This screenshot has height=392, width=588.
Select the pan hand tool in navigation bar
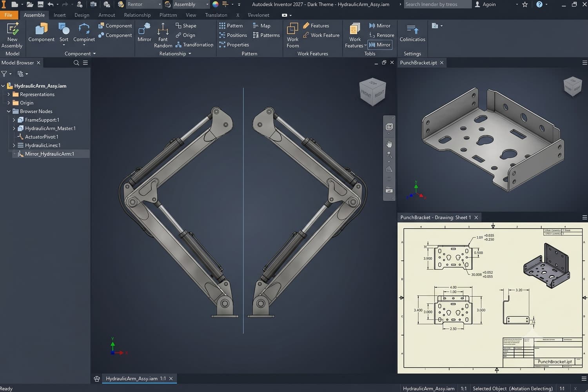point(389,144)
